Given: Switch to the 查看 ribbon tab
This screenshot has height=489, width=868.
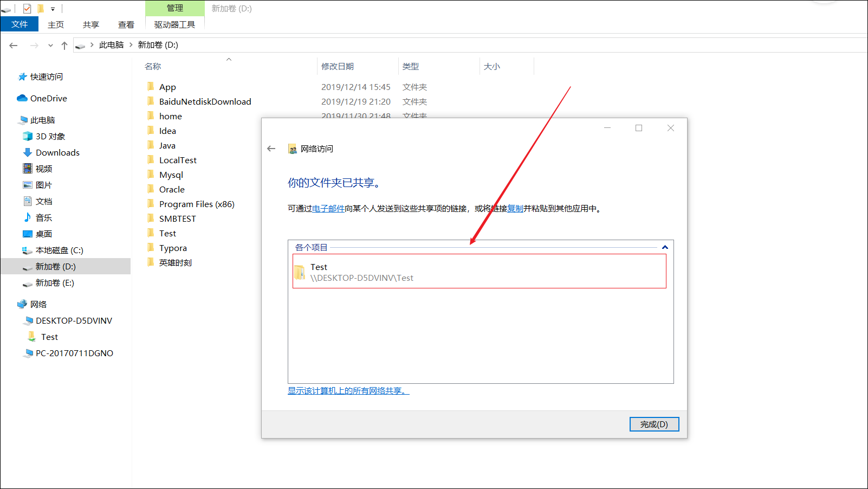Looking at the screenshot, I should [126, 24].
